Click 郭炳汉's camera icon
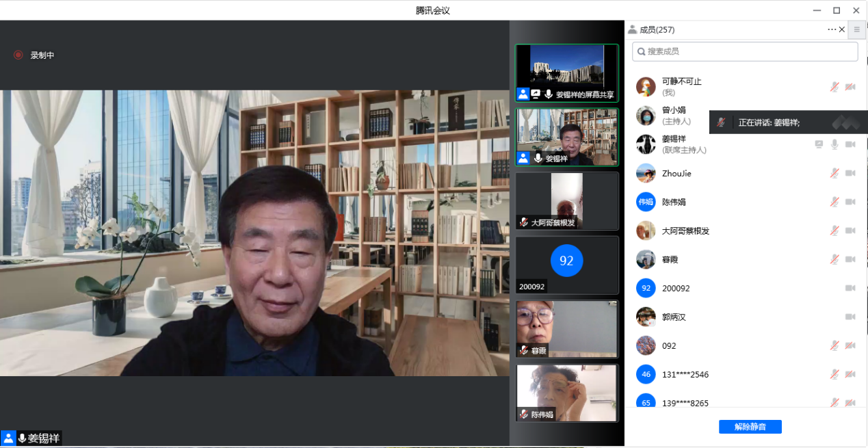868x448 pixels. pyautogui.click(x=850, y=317)
